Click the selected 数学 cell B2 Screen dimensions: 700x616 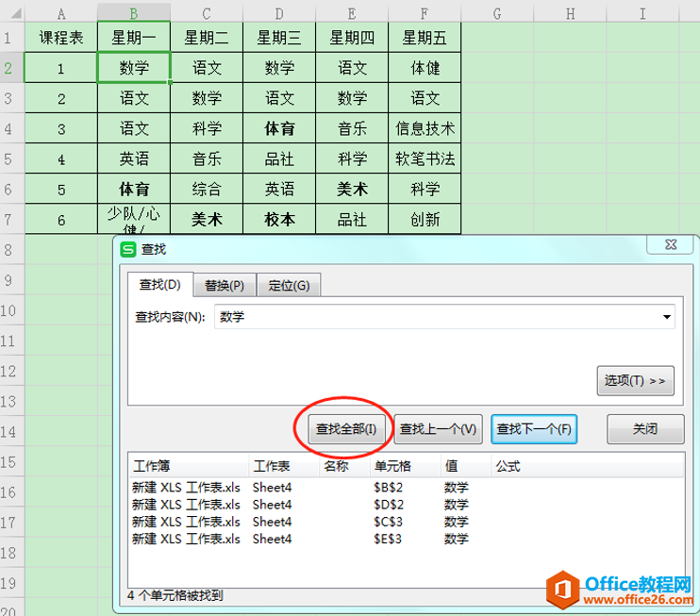click(133, 68)
